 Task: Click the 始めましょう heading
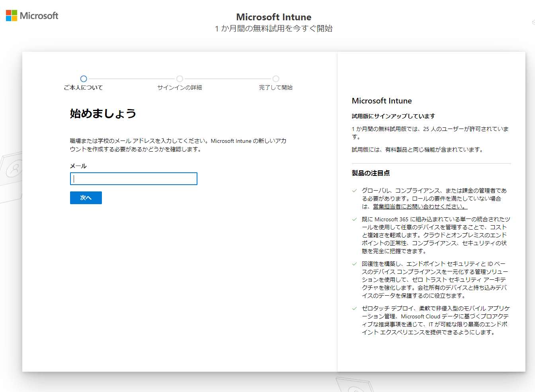(x=103, y=113)
